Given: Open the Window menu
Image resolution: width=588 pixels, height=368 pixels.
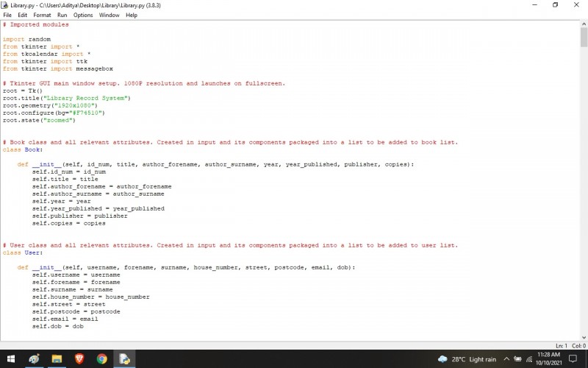Looking at the screenshot, I should coord(109,15).
